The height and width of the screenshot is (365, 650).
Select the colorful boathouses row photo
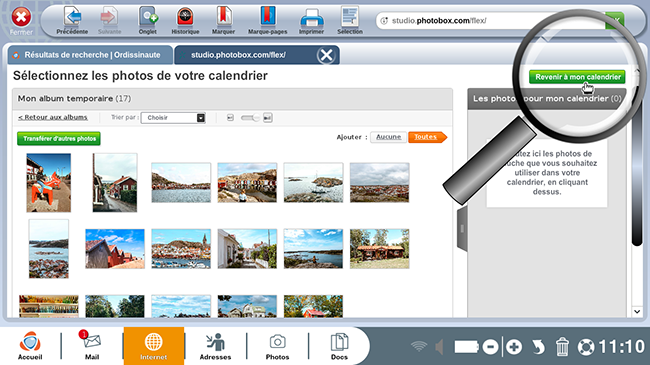[x=247, y=182]
